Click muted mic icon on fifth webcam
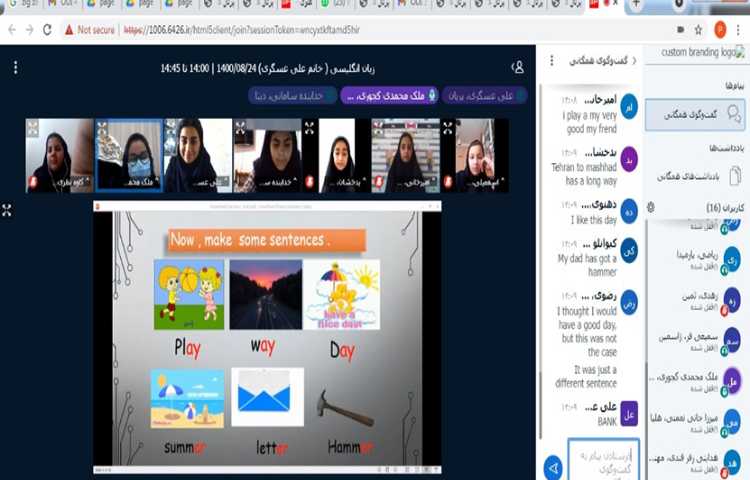 309,182
